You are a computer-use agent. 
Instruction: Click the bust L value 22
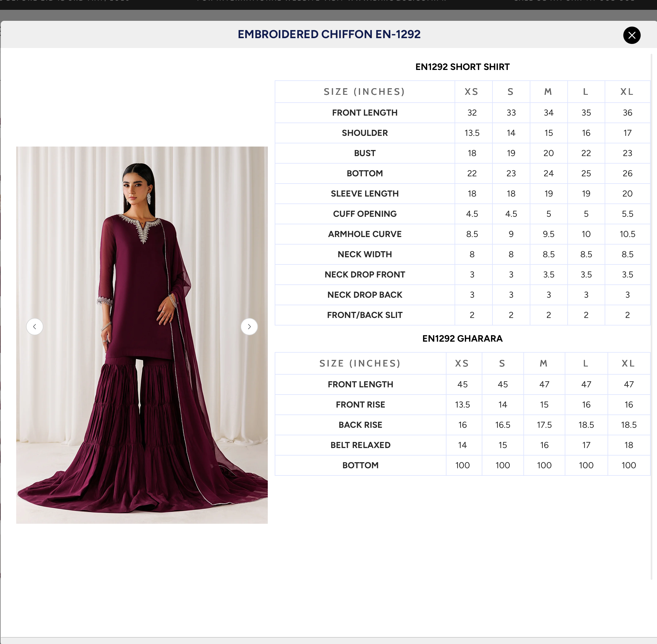click(586, 153)
